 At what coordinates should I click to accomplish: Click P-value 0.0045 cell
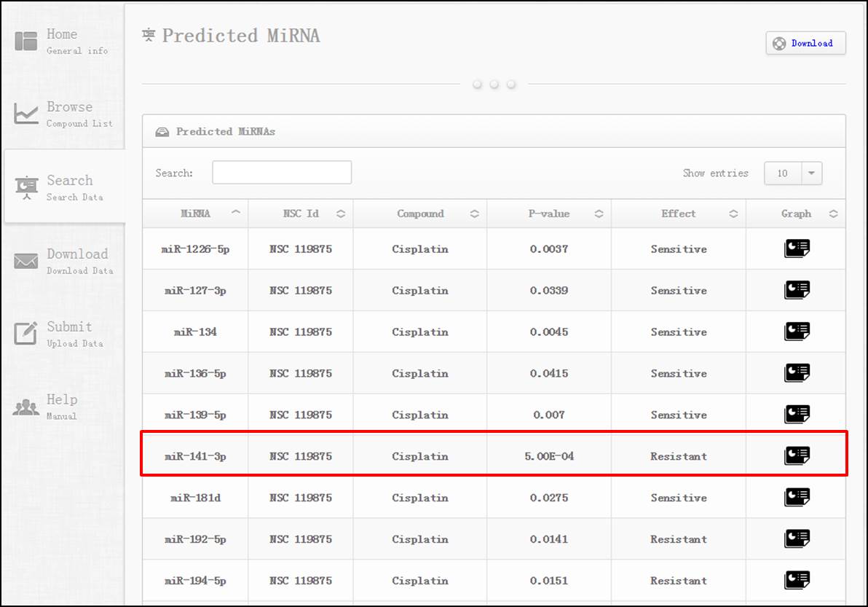click(549, 332)
